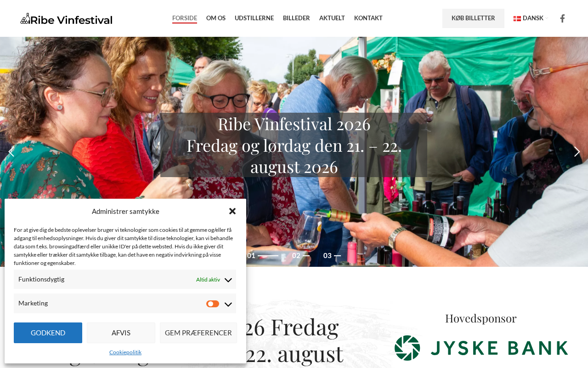
Task: Go to previous slide arrow
Action: [11, 152]
